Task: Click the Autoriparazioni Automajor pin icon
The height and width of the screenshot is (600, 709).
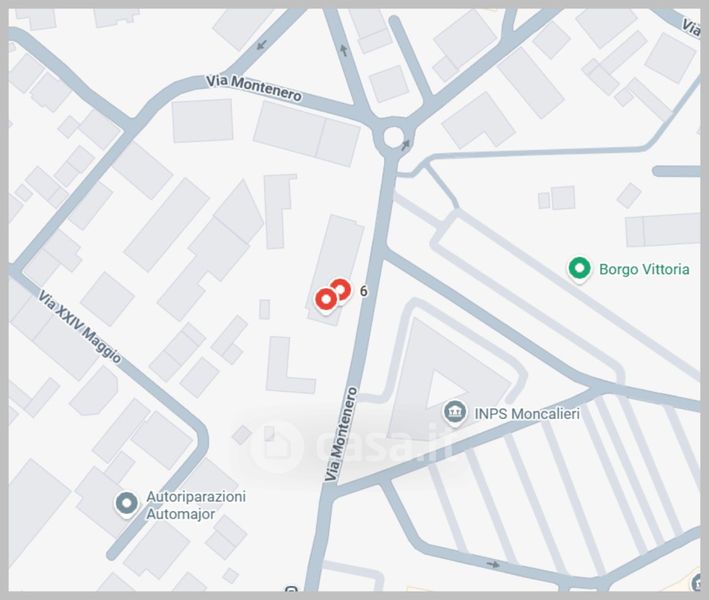Action: pos(126,504)
